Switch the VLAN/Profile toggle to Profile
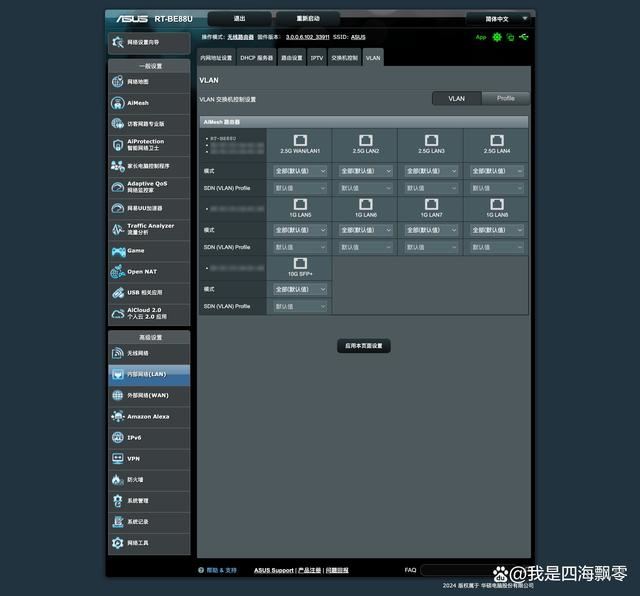Viewport: 640px width, 596px height. 505,99
